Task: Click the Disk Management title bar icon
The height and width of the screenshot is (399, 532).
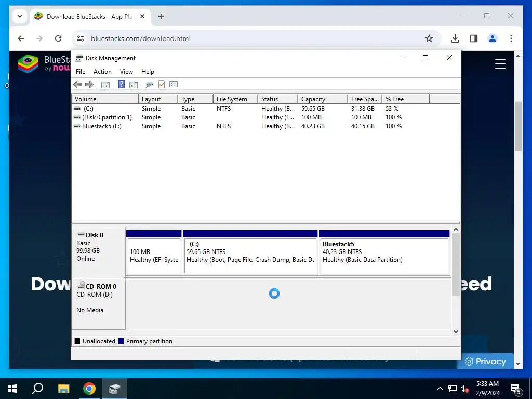Action: tap(79, 58)
